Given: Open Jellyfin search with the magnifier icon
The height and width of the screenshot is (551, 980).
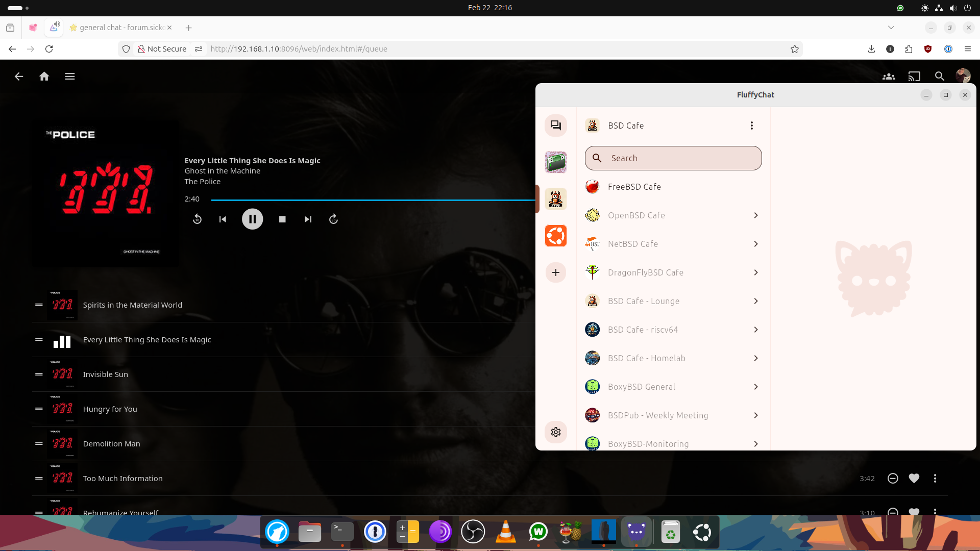Looking at the screenshot, I should [x=940, y=76].
